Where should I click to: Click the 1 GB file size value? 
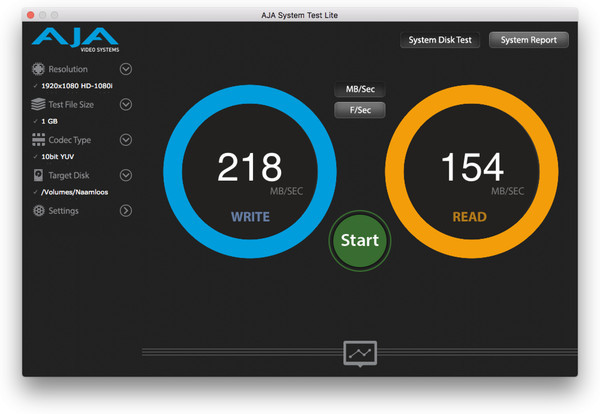tap(49, 121)
